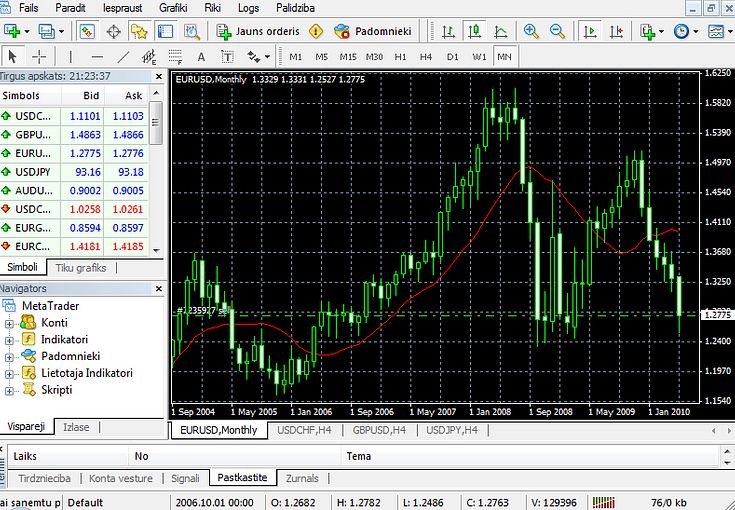Select the trendline drawing tool
Image resolution: width=735 pixels, height=510 pixels.
(x=124, y=56)
